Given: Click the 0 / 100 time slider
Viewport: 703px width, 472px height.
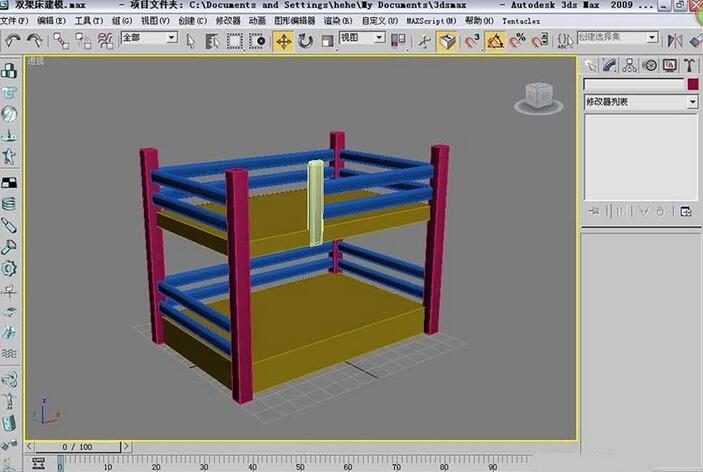Looking at the screenshot, I should point(78,447).
